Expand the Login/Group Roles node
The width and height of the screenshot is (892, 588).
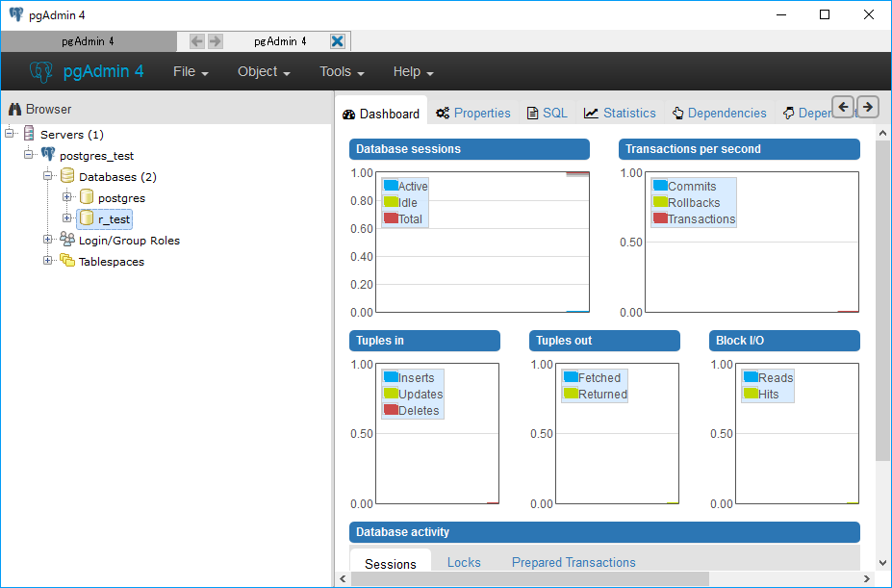click(48, 239)
